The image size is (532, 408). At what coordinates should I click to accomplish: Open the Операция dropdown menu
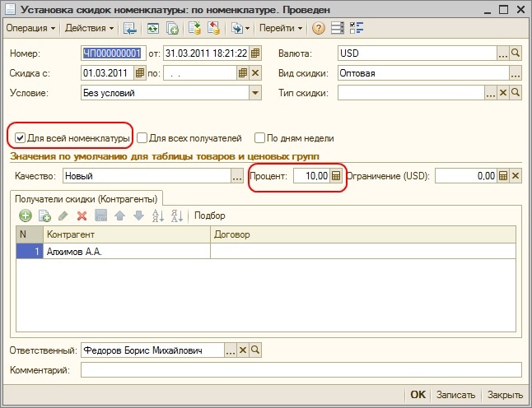[x=30, y=28]
